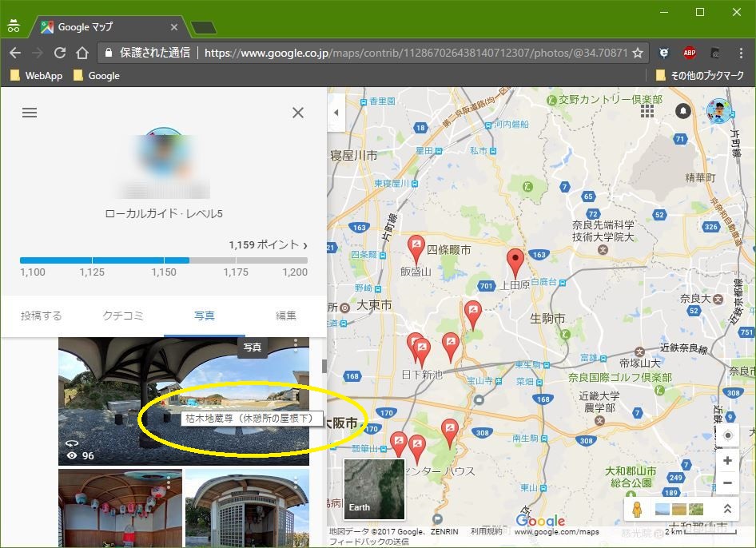Open the Google bookmarks folder
Image resolution: width=756 pixels, height=548 pixels.
pyautogui.click(x=97, y=76)
